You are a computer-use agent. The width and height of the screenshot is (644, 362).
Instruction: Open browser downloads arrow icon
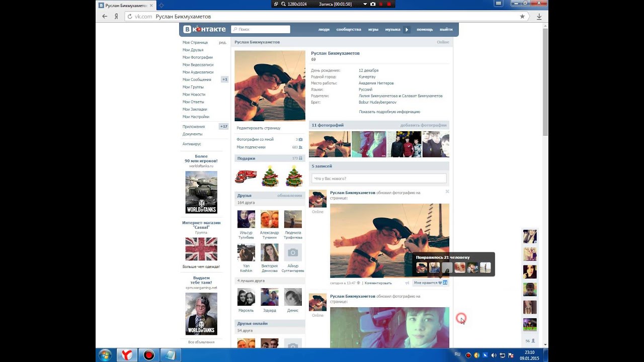click(539, 17)
